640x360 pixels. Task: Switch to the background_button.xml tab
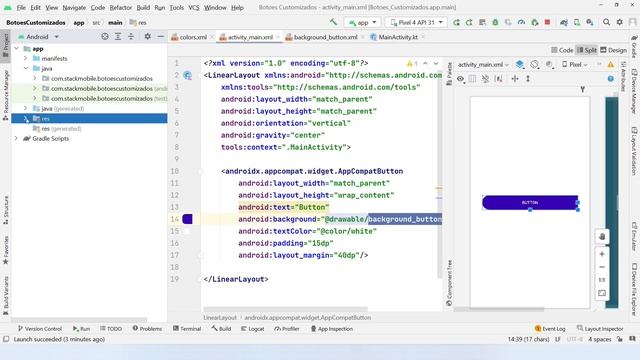tap(325, 37)
